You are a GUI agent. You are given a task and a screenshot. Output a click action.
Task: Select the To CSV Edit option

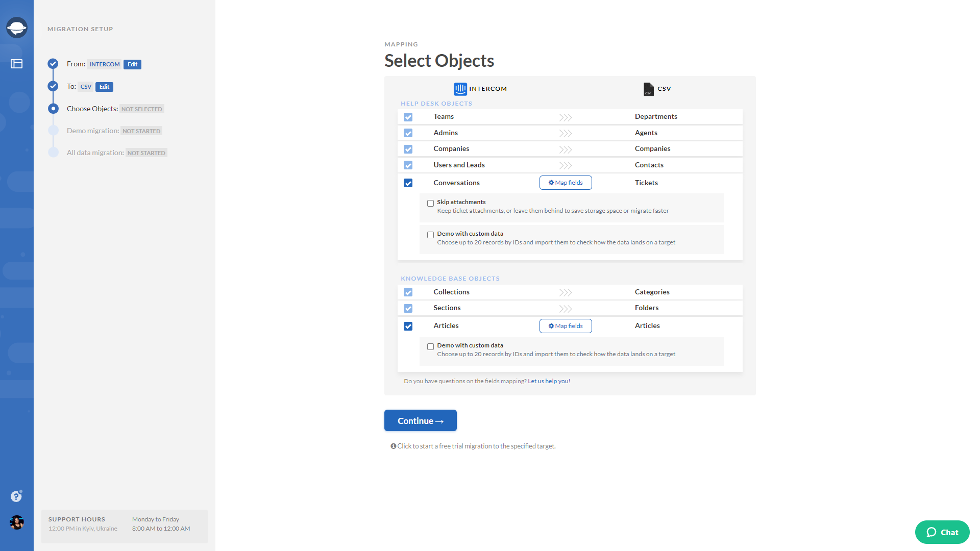104,86
